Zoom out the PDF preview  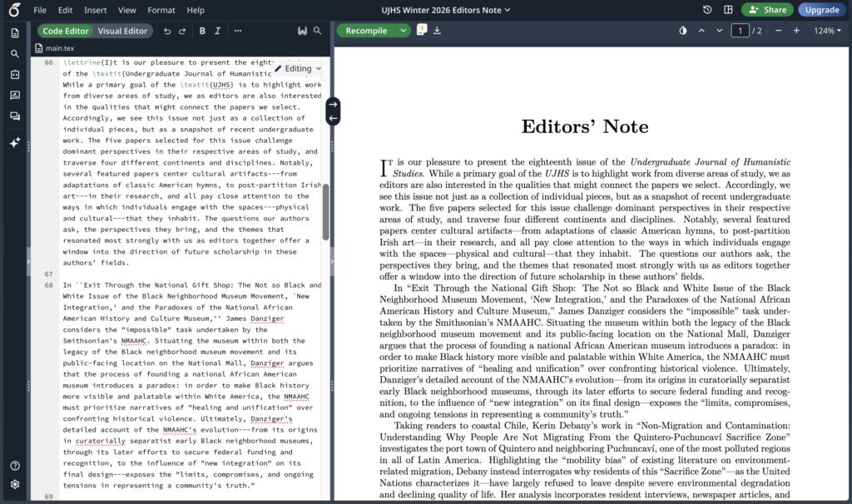[779, 31]
